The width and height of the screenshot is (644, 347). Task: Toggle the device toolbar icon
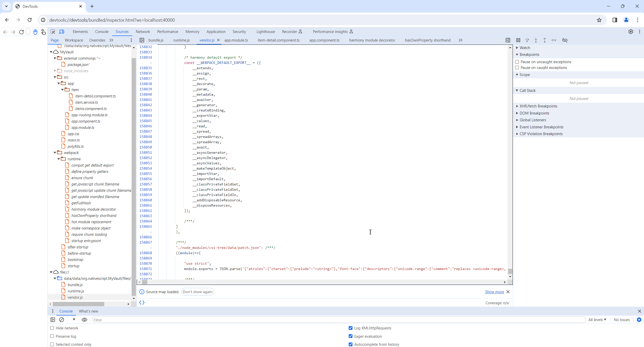point(62,32)
